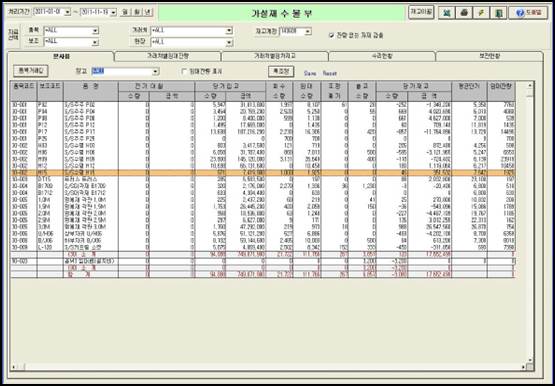
Task: Select the row with sub-code U/H06
Action: coord(263,234)
